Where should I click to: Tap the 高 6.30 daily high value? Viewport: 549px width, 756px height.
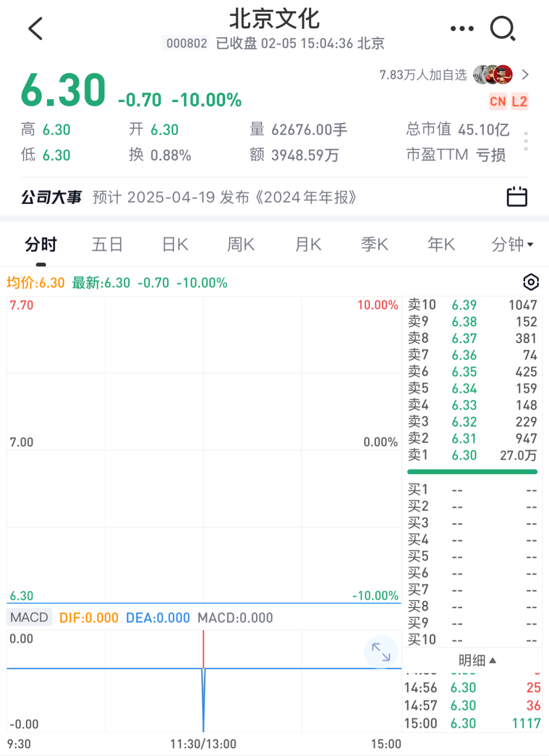46,130
